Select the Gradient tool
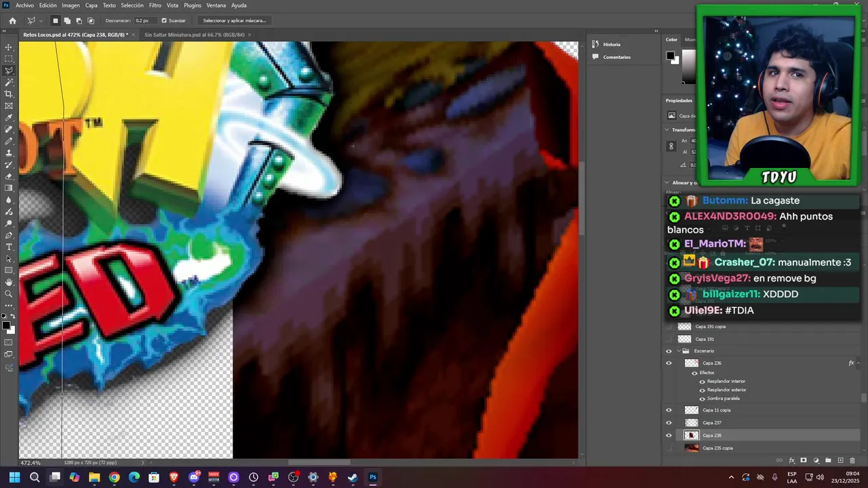This screenshot has height=488, width=868. pos(9,188)
